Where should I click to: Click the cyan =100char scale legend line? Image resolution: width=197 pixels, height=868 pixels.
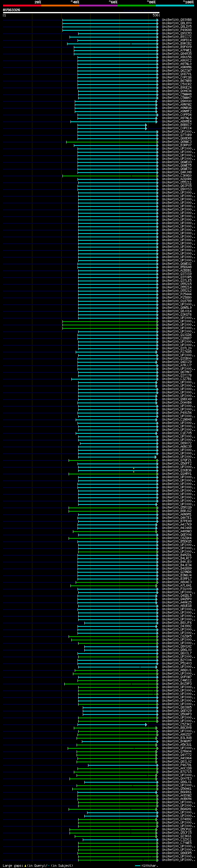137,866
